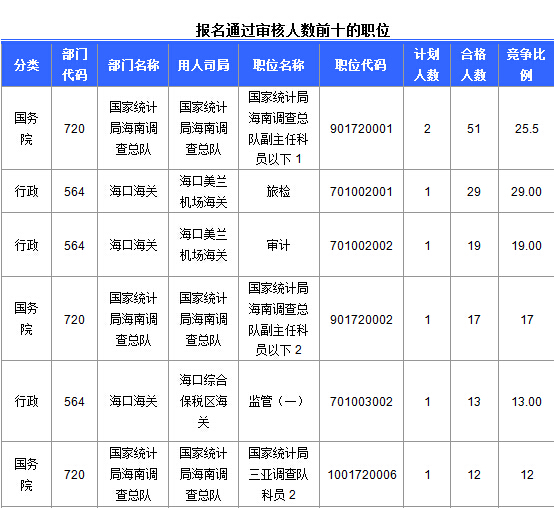Click the 部门代码 column header
Viewport: 554px width, 508px height.
[x=75, y=65]
